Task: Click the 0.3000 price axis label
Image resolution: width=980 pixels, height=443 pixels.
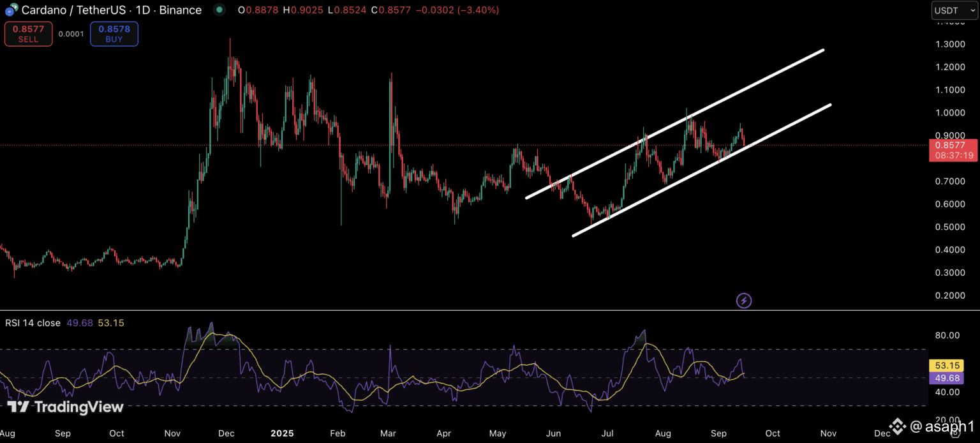Action: [951, 273]
